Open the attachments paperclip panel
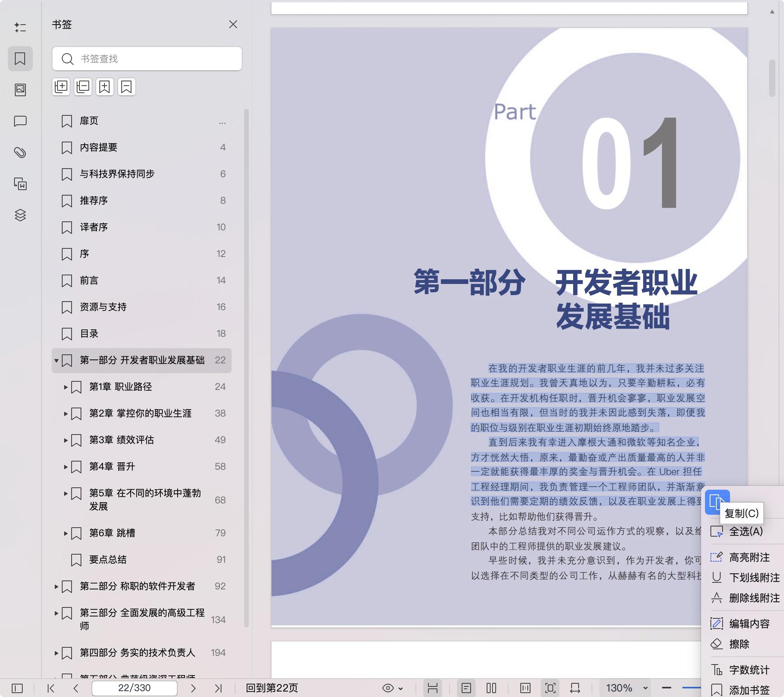Viewport: 784px width, 697px height. [20, 153]
